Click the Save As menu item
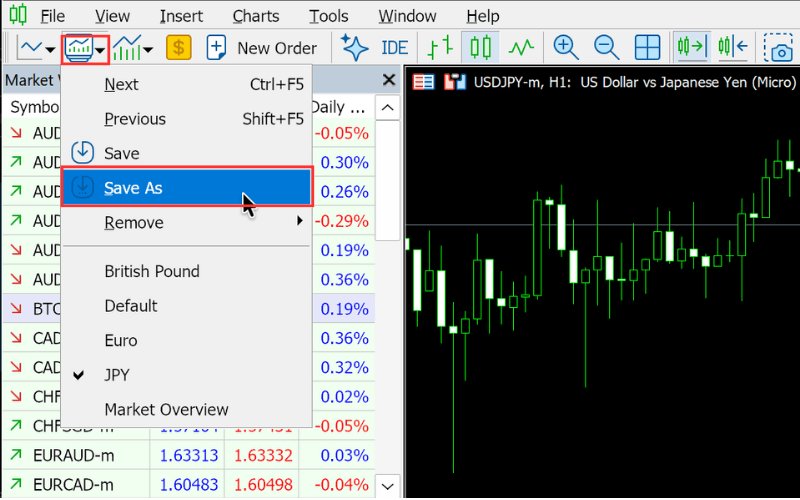This screenshot has width=800, height=500. tap(187, 188)
